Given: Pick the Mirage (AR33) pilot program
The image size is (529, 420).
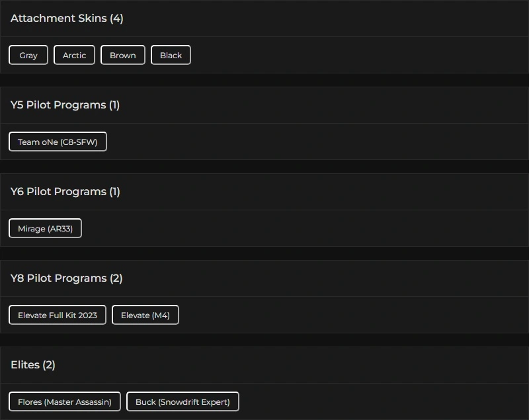Looking at the screenshot, I should 45,229.
